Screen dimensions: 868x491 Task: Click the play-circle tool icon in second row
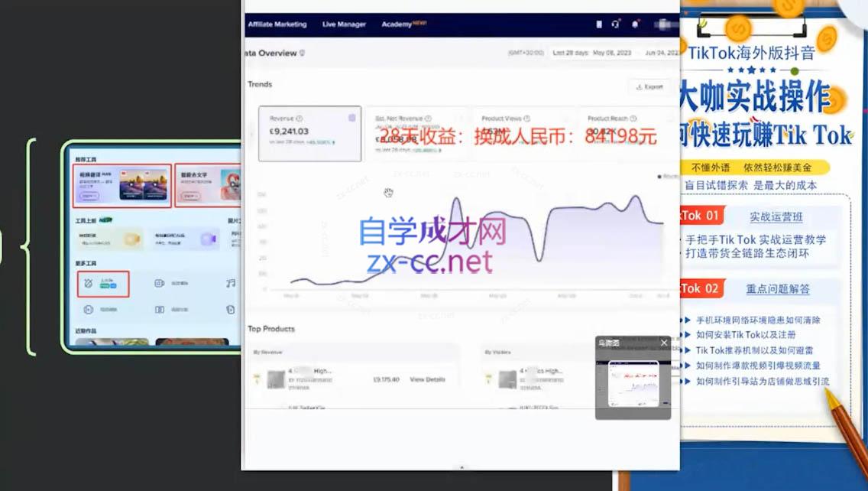(x=88, y=309)
